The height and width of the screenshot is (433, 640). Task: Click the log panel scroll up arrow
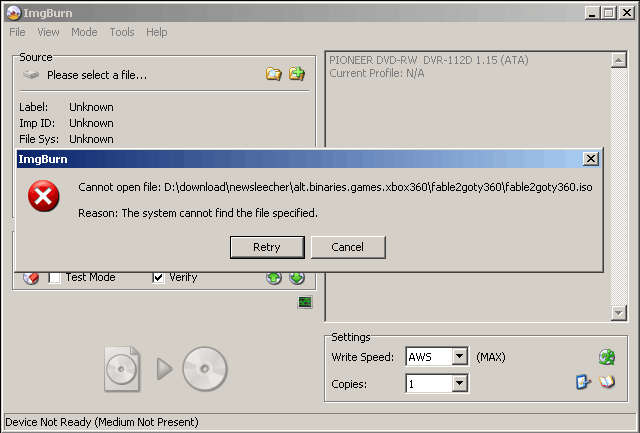click(619, 60)
